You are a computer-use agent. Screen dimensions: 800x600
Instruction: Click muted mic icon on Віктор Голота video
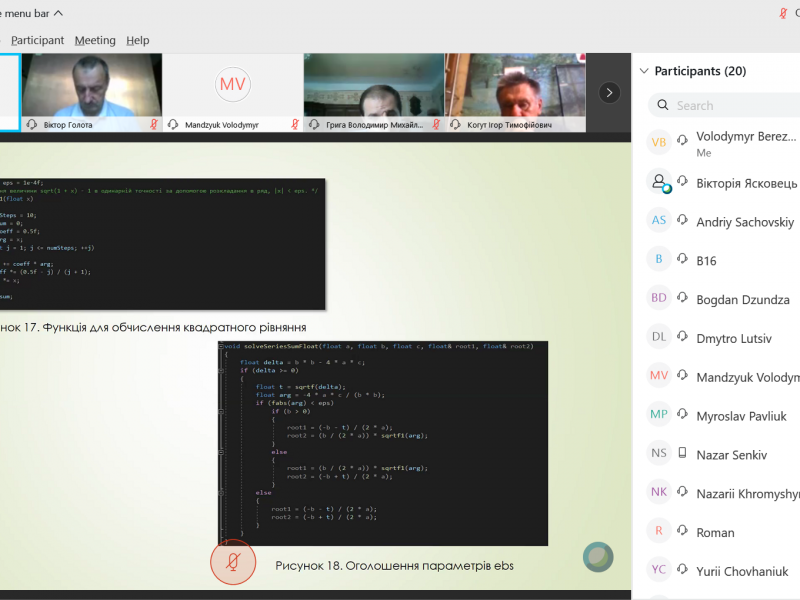154,125
